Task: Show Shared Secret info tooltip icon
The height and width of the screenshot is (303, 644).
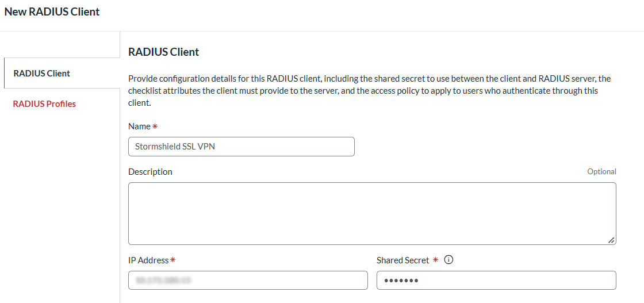Action: (449, 260)
